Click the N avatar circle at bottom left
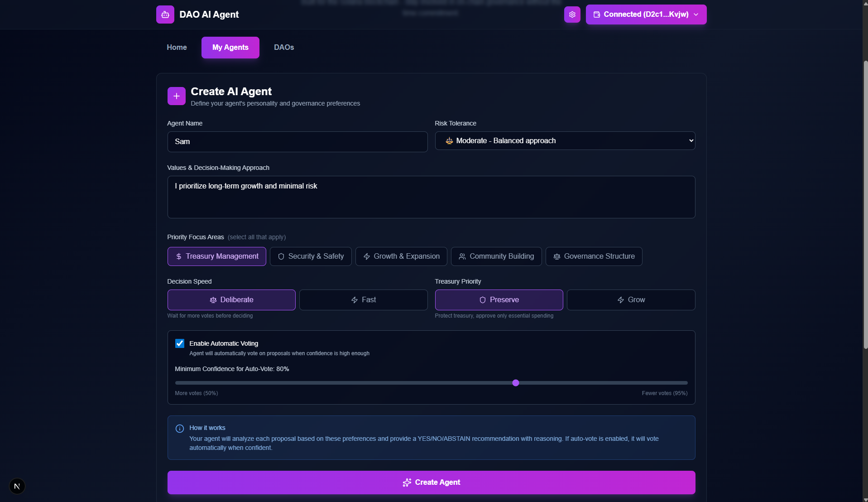 coord(17,486)
